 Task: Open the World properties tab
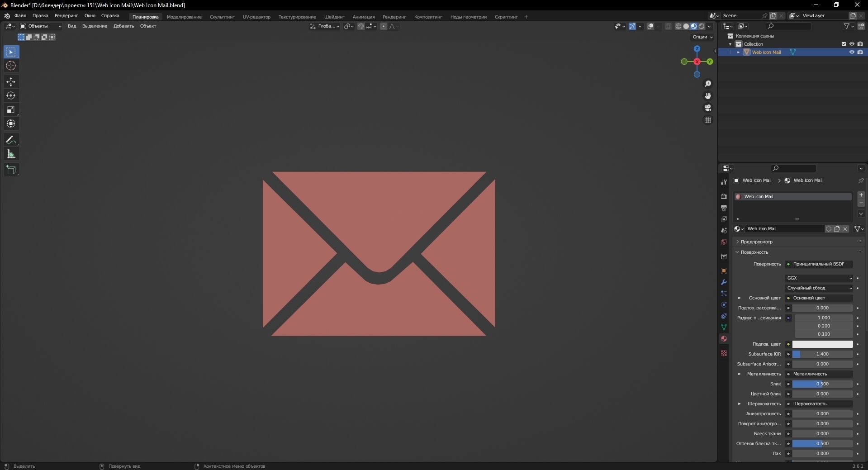[724, 242]
